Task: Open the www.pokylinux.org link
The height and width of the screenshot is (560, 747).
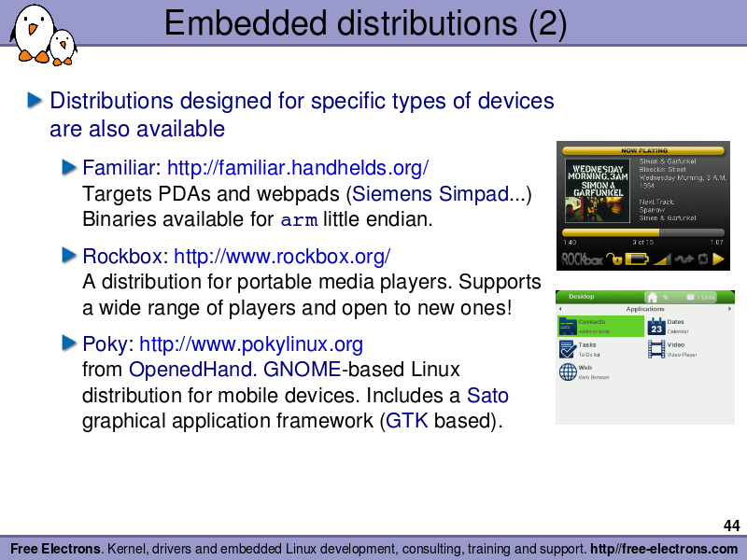Action: [x=251, y=343]
